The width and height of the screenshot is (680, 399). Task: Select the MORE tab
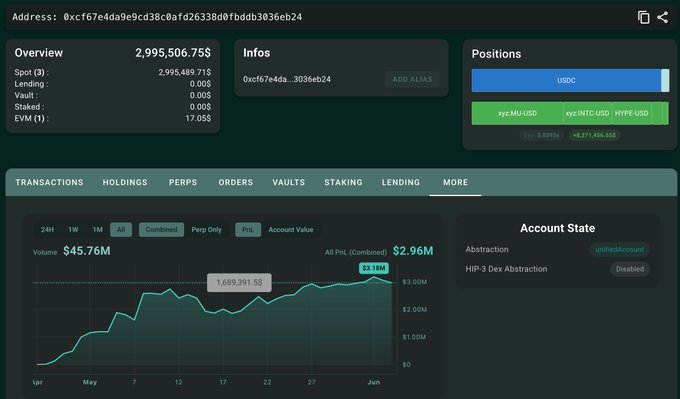coord(455,182)
